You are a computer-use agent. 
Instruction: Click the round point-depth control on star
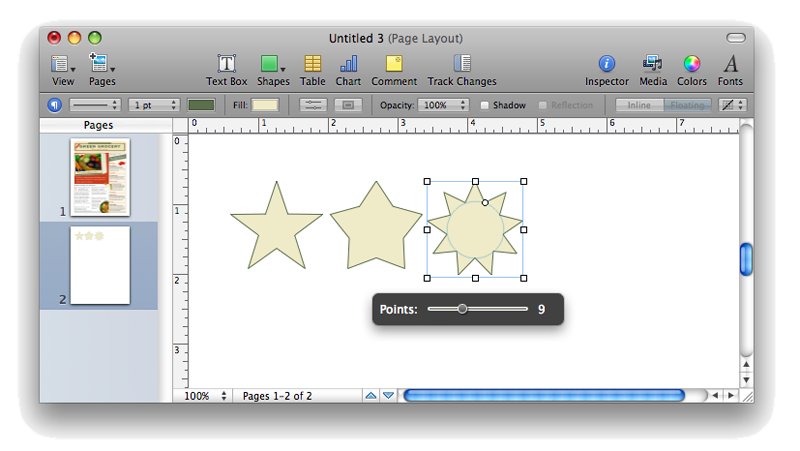point(485,203)
